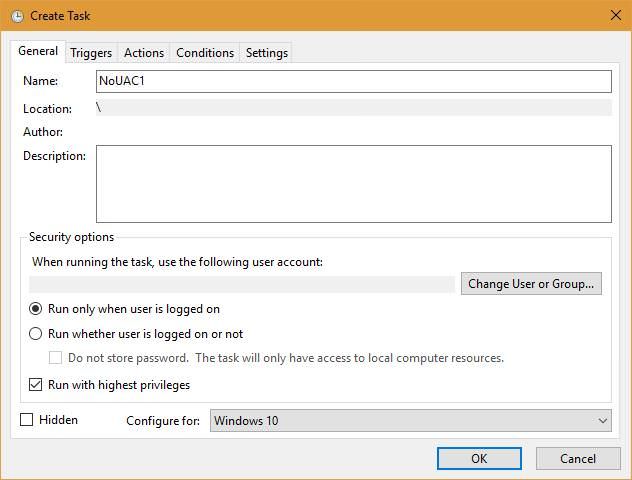Select the Settings tab
Viewport: 632px width, 480px height.
pyautogui.click(x=266, y=53)
